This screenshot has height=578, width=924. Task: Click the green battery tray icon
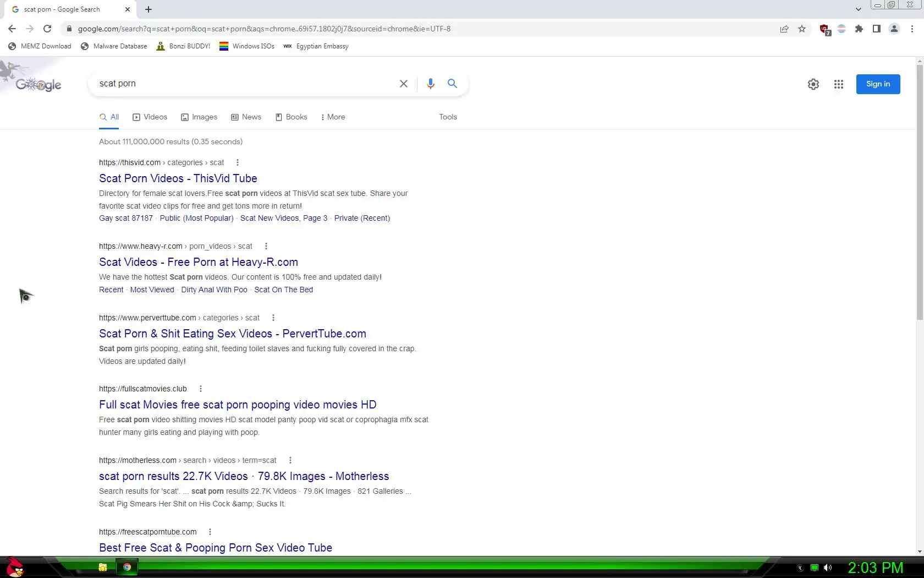[x=815, y=568]
